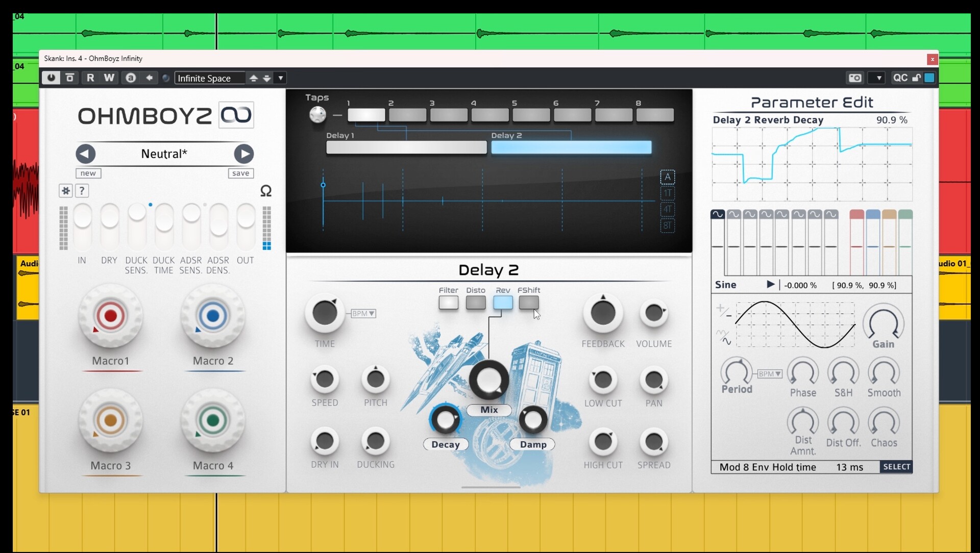Image resolution: width=980 pixels, height=553 pixels.
Task: Toggle the QC quick controls button
Action: (x=900, y=78)
